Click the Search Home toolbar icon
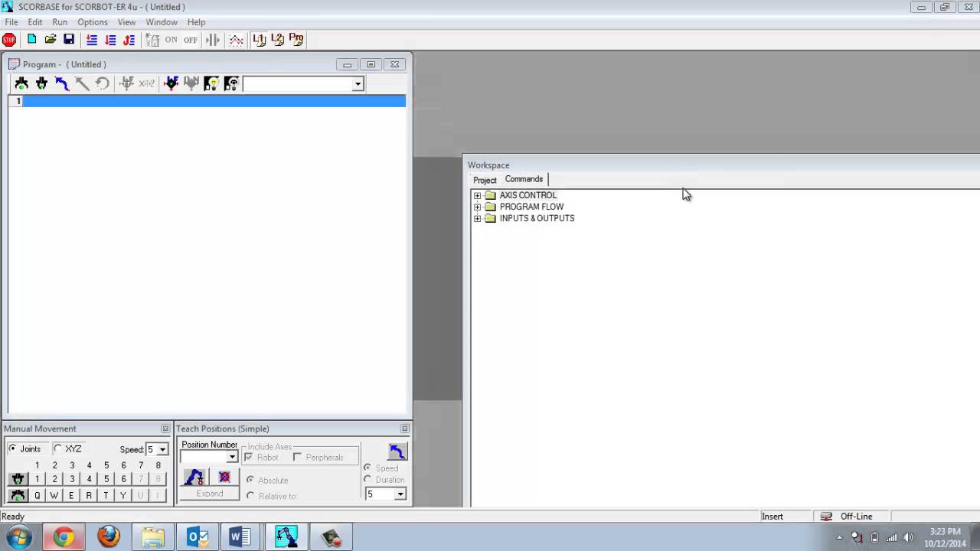The width and height of the screenshot is (980, 551). (152, 40)
